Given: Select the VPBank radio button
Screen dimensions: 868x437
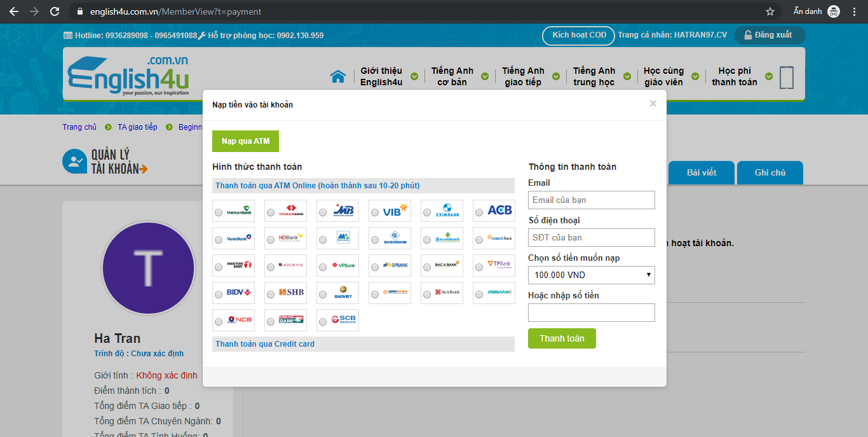Looking at the screenshot, I should (323, 267).
